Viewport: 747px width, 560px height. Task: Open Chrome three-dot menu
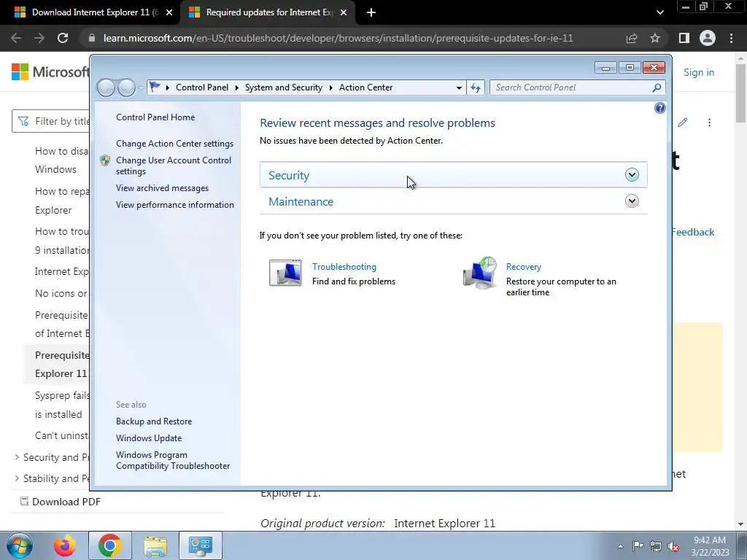point(731,38)
